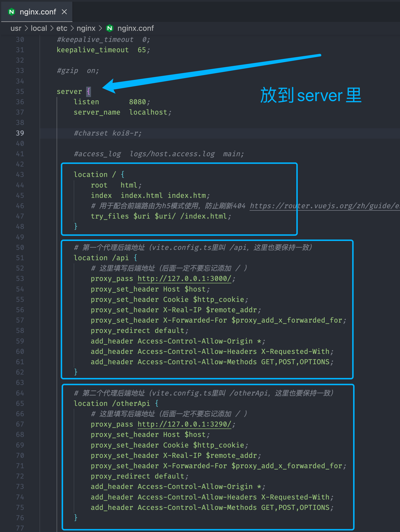This screenshot has height=532, width=400.
Task: Click 'proxy_set_header Cookie $http_cookie;' on line 55
Action: point(169,299)
